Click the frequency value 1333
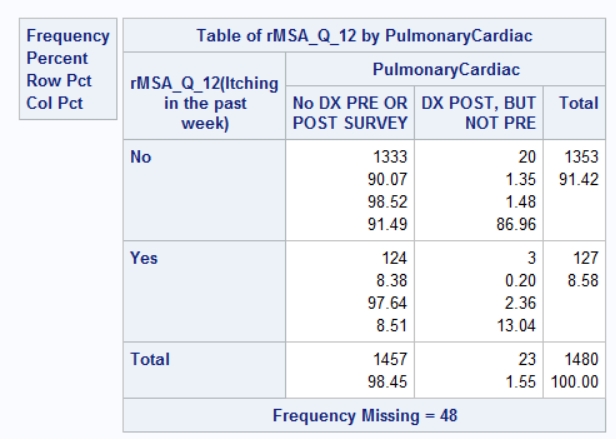The height and width of the screenshot is (439, 616). tap(389, 157)
